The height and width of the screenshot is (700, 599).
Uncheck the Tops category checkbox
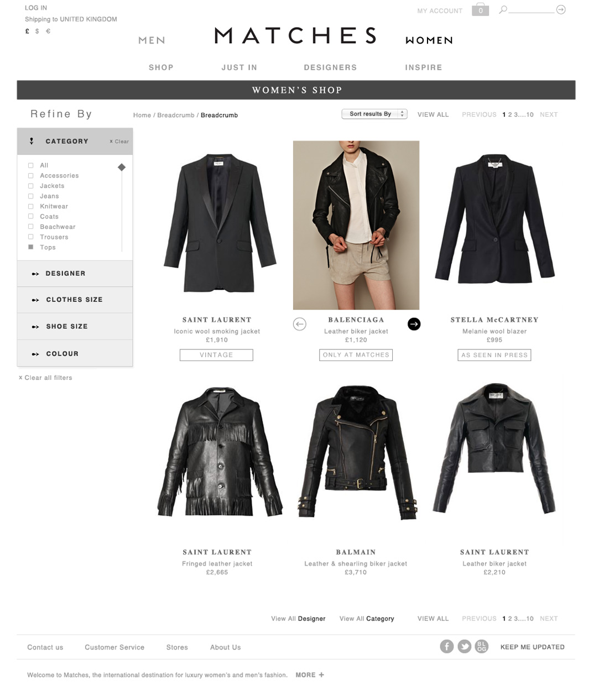(x=31, y=247)
